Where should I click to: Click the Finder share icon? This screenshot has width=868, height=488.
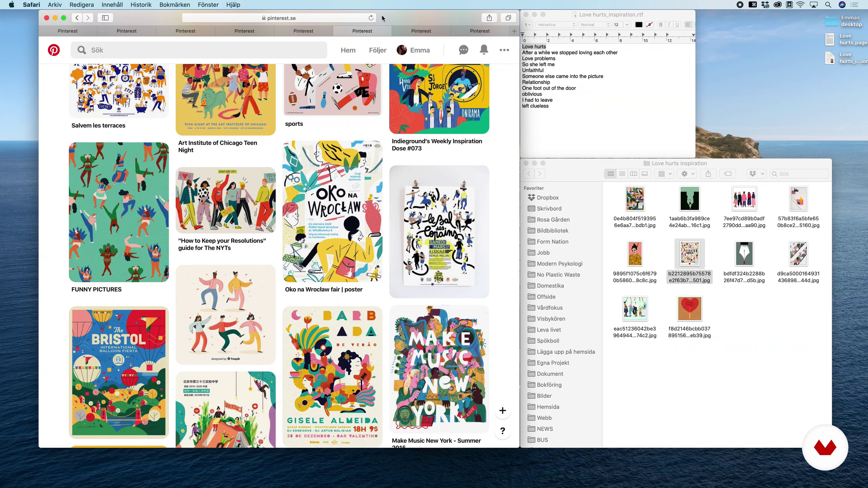(x=708, y=174)
